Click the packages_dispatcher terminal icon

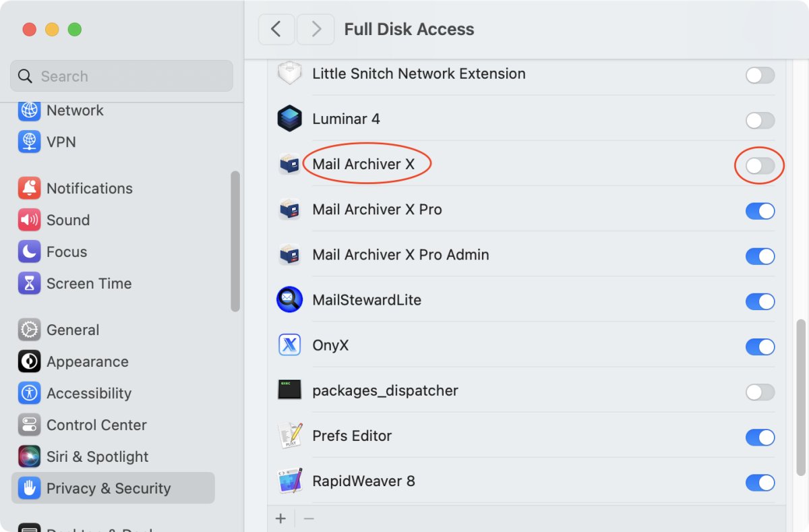pyautogui.click(x=289, y=390)
